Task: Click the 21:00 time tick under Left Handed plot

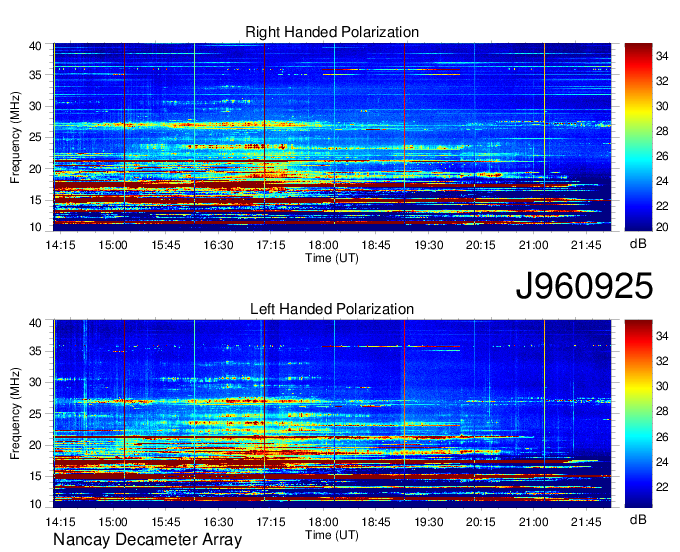Action: click(533, 522)
